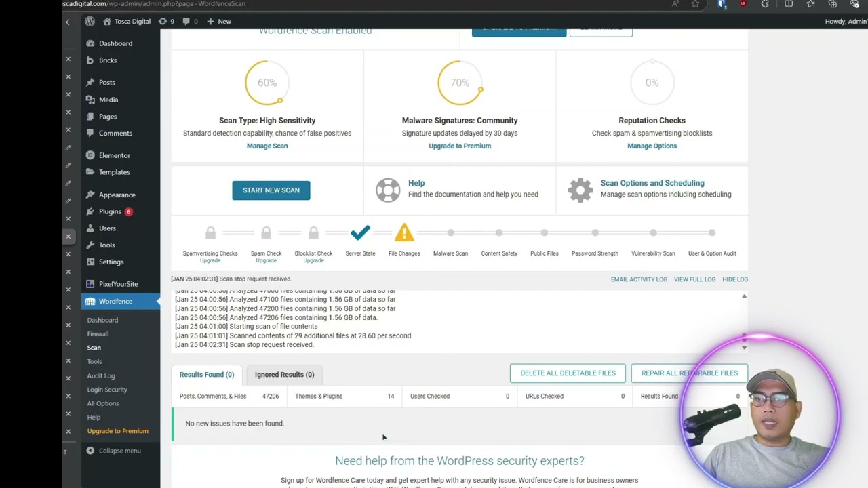Open All Options in the Wordfence submenu

[103, 403]
